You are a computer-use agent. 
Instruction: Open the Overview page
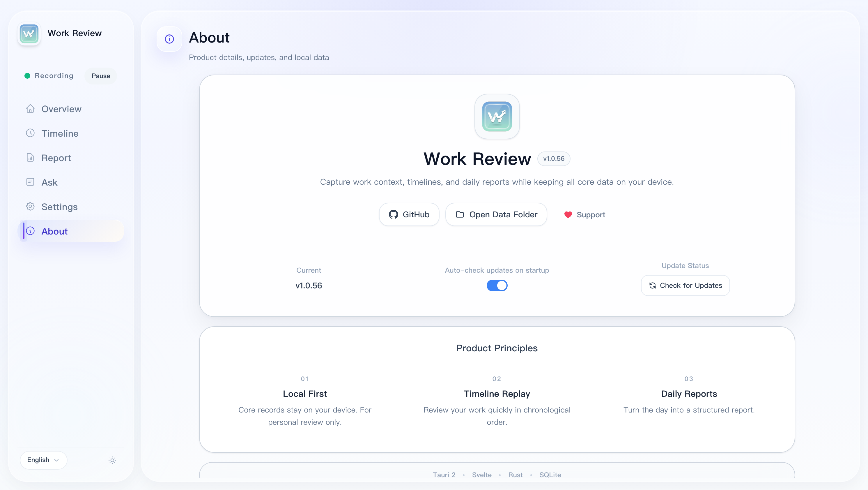[71, 109]
